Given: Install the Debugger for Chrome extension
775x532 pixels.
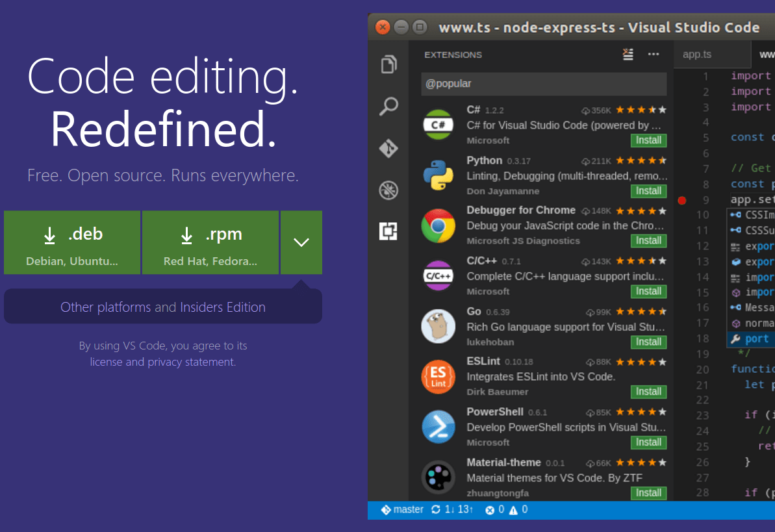Looking at the screenshot, I should 648,241.
